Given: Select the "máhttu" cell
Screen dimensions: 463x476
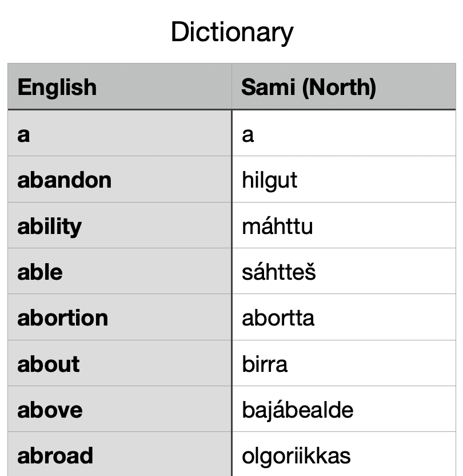Looking at the screenshot, I should (277, 227).
